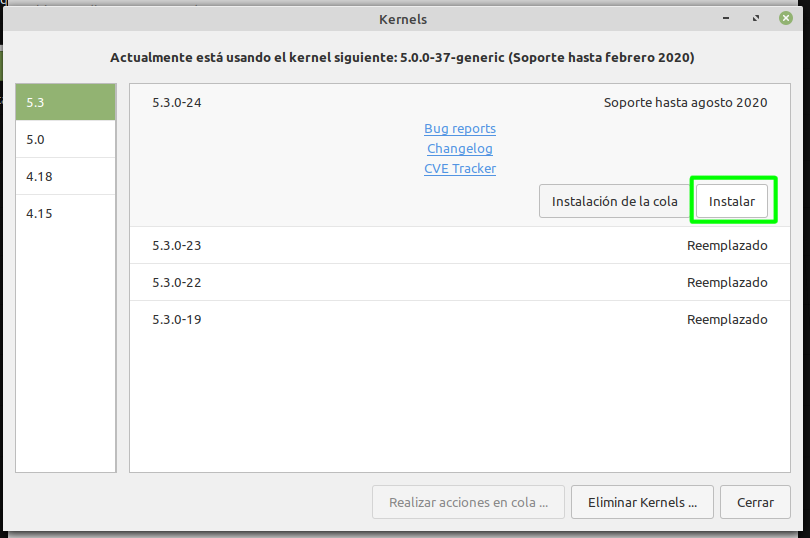This screenshot has height=538, width=810.
Task: Show kernels in the 4.15 series
Action: tap(65, 213)
